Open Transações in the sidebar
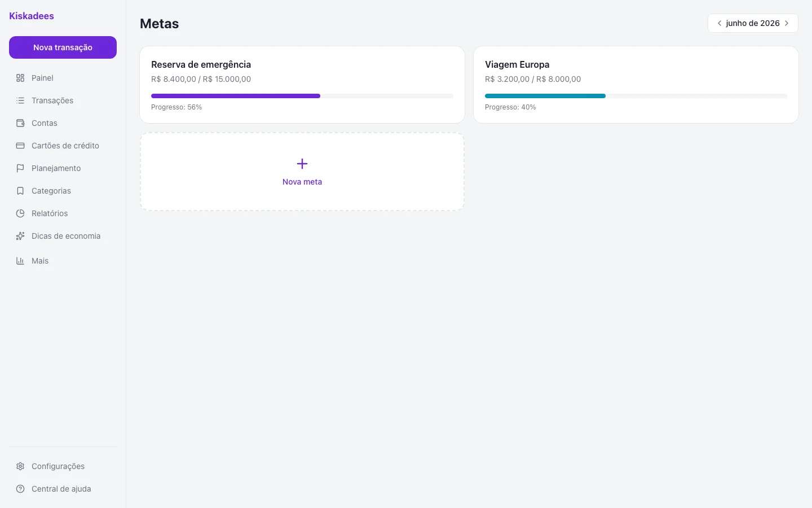 pyautogui.click(x=63, y=100)
